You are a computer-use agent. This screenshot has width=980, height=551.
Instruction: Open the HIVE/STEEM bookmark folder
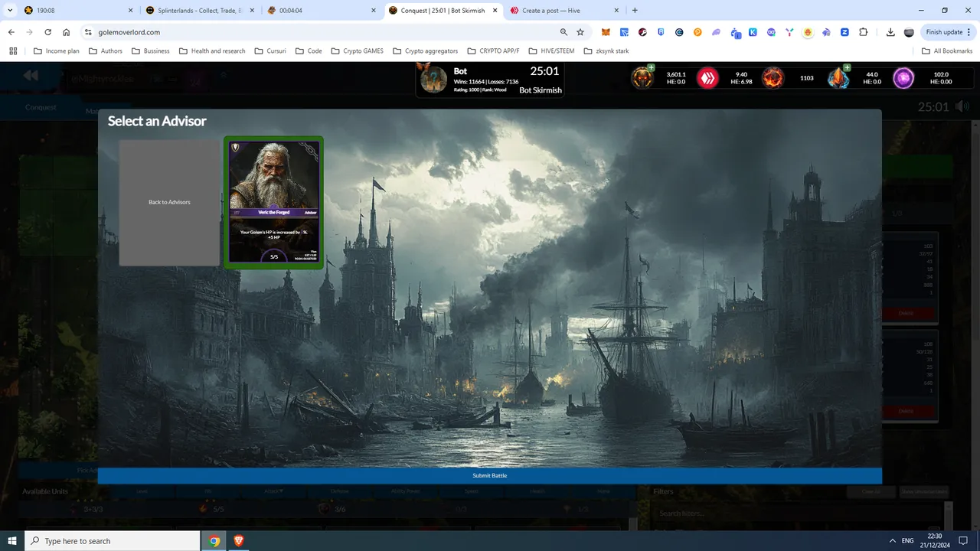[551, 51]
